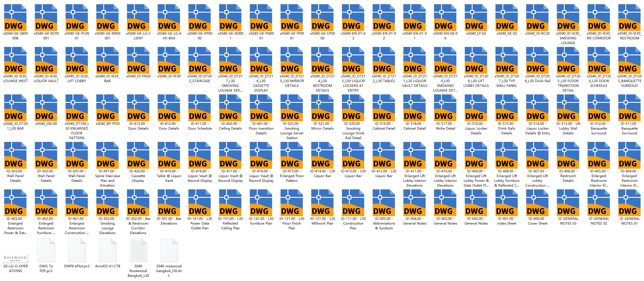This screenshot has width=644, height=281.
Task: Select the ID-131.00 L30 Floor Finish Plan icon
Action: click(x=292, y=203)
